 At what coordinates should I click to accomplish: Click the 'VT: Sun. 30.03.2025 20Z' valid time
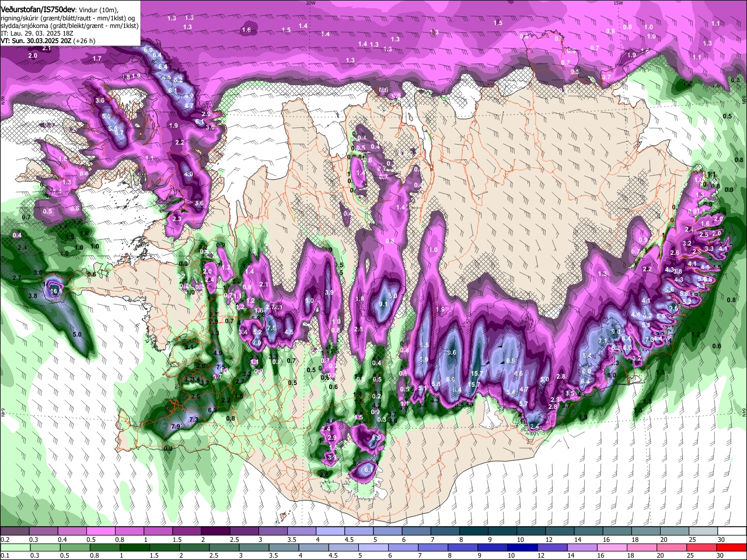(x=36, y=41)
